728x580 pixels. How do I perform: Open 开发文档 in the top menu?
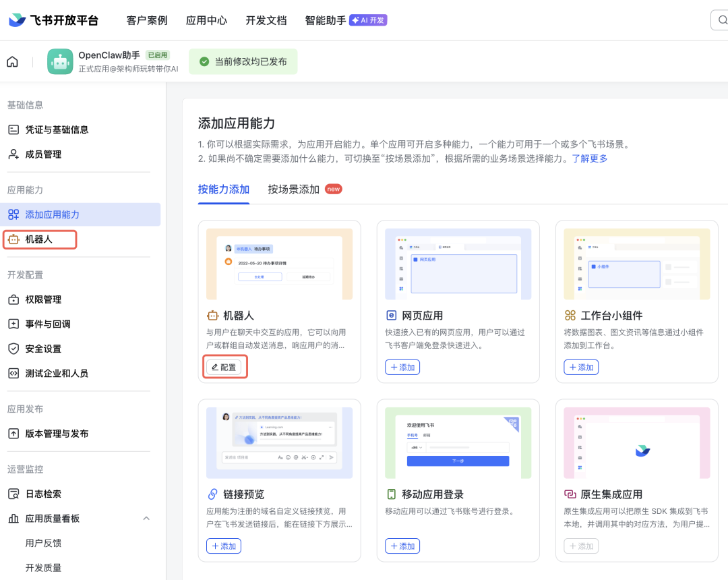click(x=266, y=20)
